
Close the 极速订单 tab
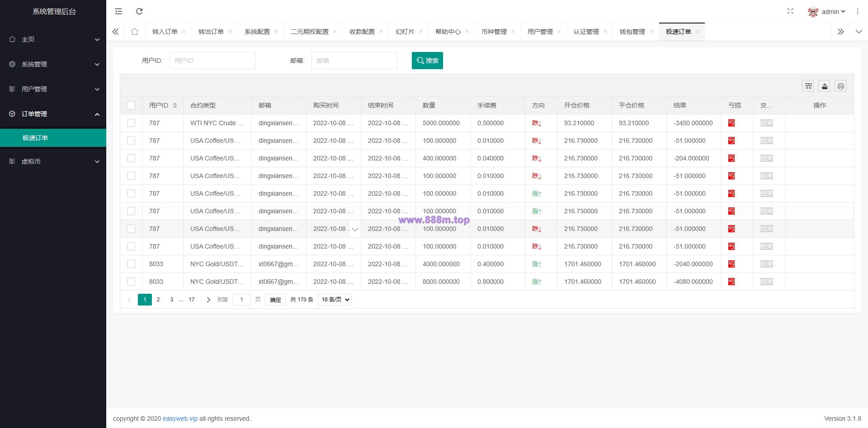pyautogui.click(x=698, y=32)
